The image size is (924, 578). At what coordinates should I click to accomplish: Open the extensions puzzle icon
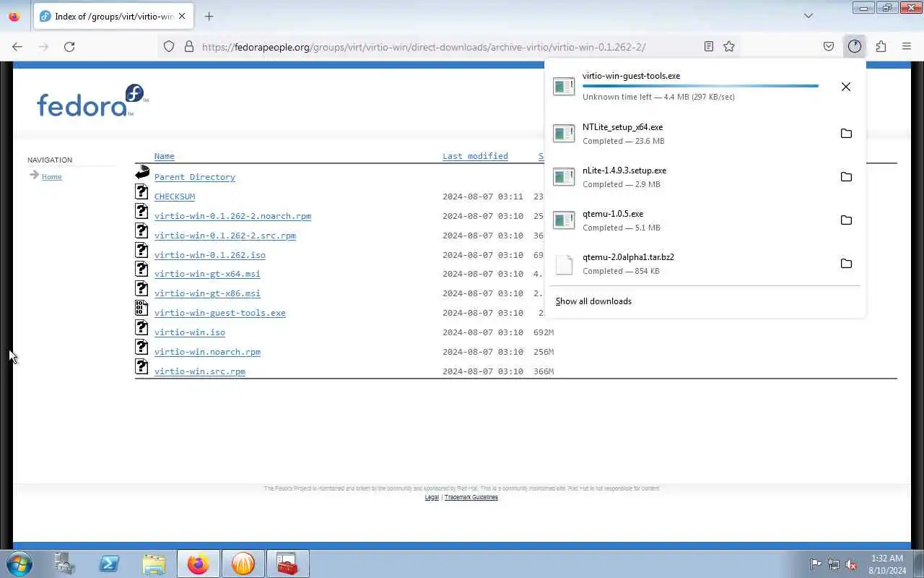pyautogui.click(x=881, y=46)
